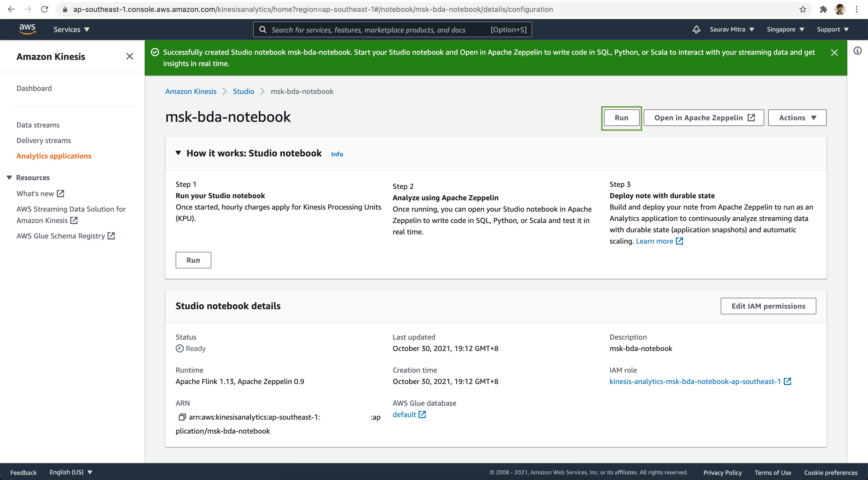This screenshot has width=868, height=480.
Task: Click the Apache Flink 1.13 runtime value
Action: [239, 381]
